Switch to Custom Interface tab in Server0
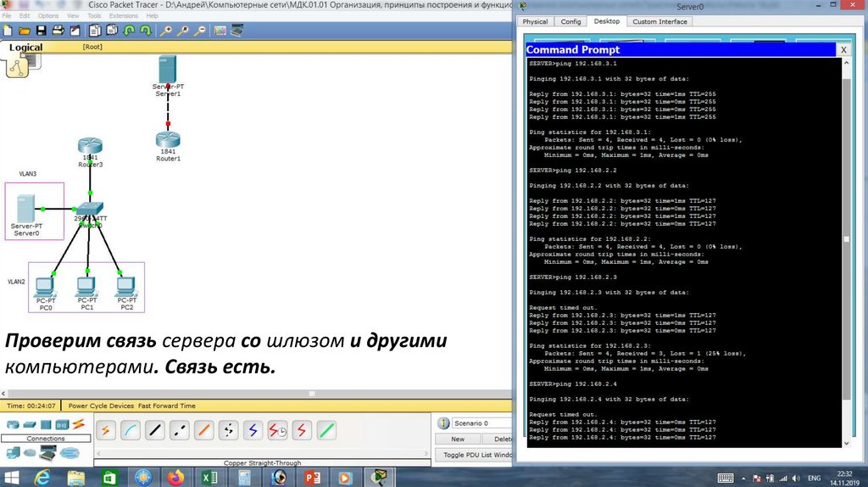Image resolution: width=868 pixels, height=487 pixels. click(659, 21)
